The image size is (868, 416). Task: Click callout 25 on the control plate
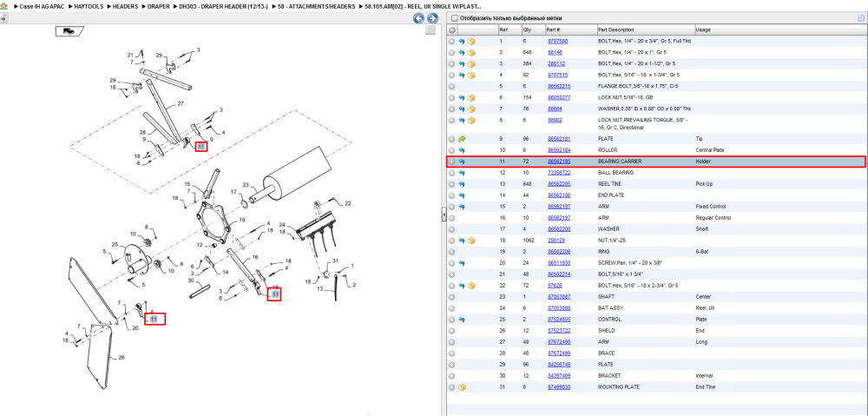coord(115,244)
